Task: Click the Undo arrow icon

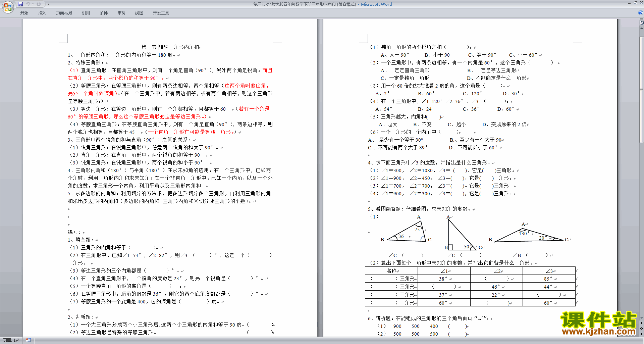Action: (28, 4)
